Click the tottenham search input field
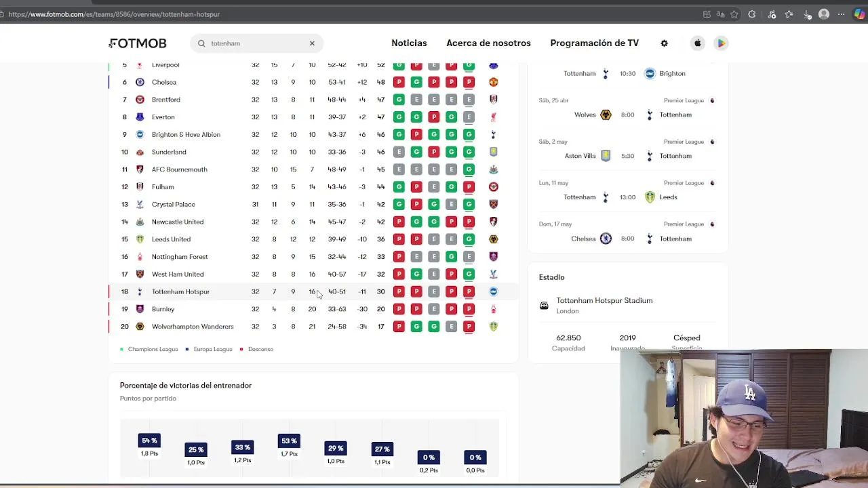 coord(257,43)
